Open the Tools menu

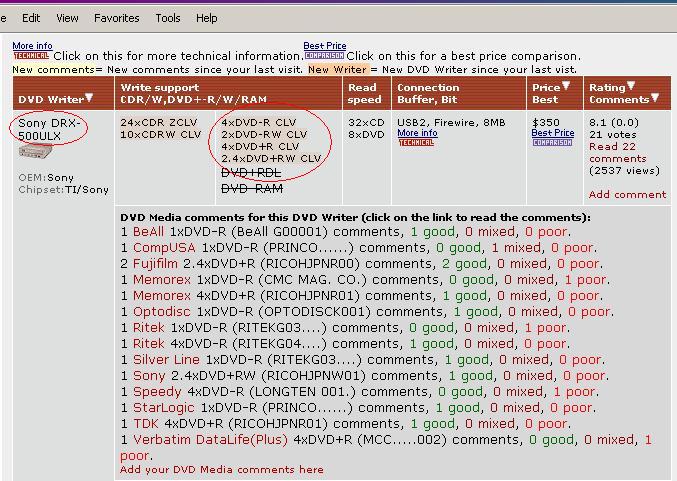(168, 18)
